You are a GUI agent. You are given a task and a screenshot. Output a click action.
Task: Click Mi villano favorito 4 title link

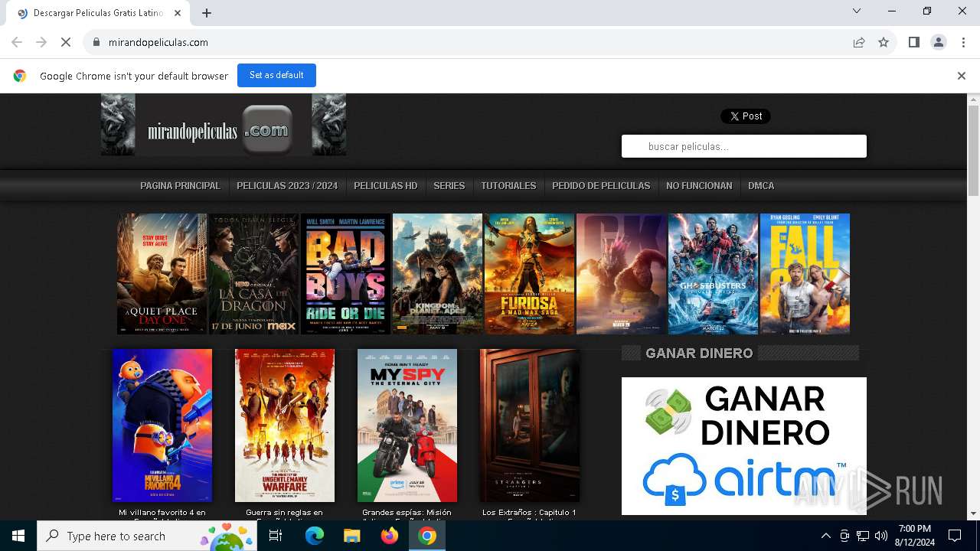tap(162, 514)
